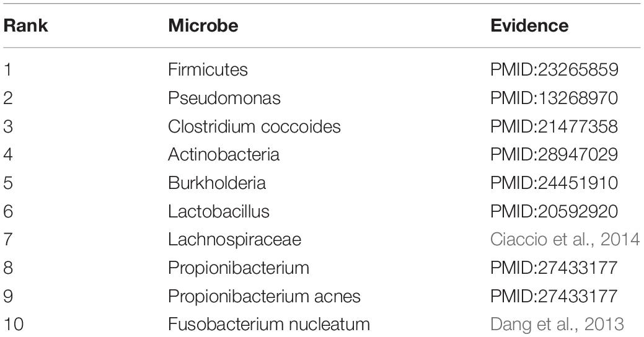
Task: Click PMID:20592920 evidence entry
Action: (x=554, y=211)
